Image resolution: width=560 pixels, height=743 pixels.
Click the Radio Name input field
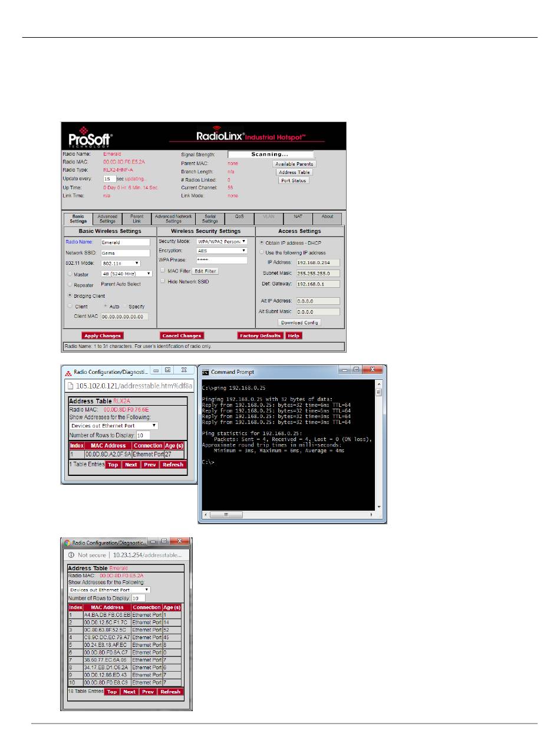point(125,242)
